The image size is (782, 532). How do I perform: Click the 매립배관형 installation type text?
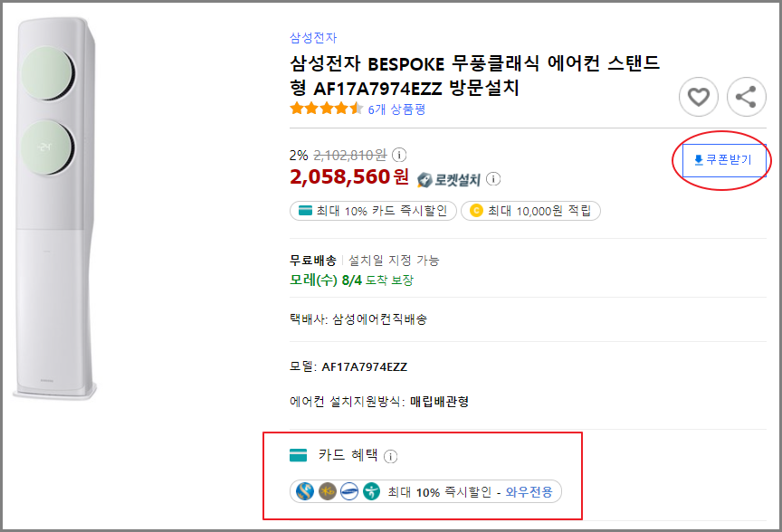point(439,402)
